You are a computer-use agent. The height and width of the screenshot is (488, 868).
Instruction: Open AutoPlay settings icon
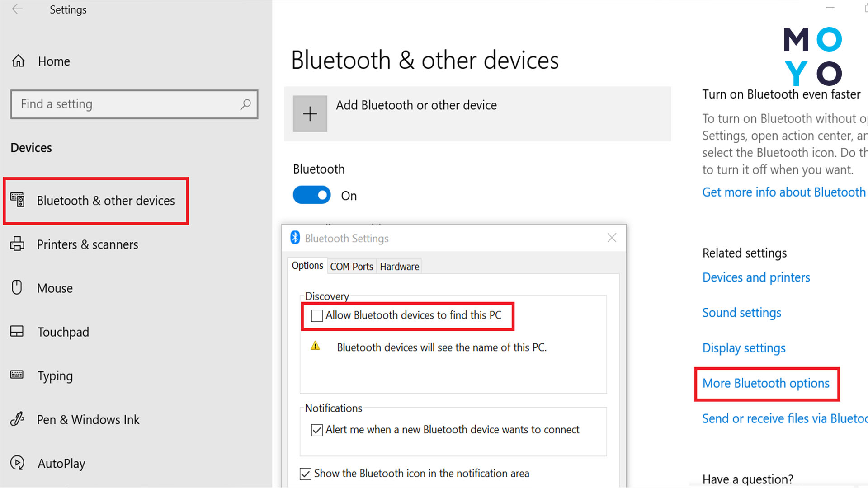pyautogui.click(x=17, y=463)
